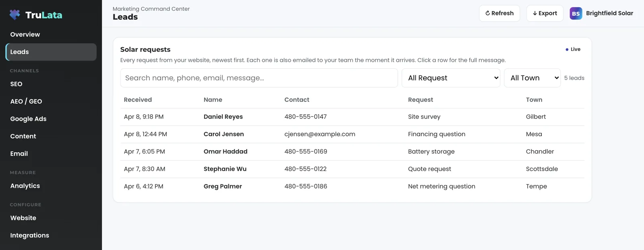Open the All Request filter dropdown
This screenshot has height=250, width=644.
[451, 78]
